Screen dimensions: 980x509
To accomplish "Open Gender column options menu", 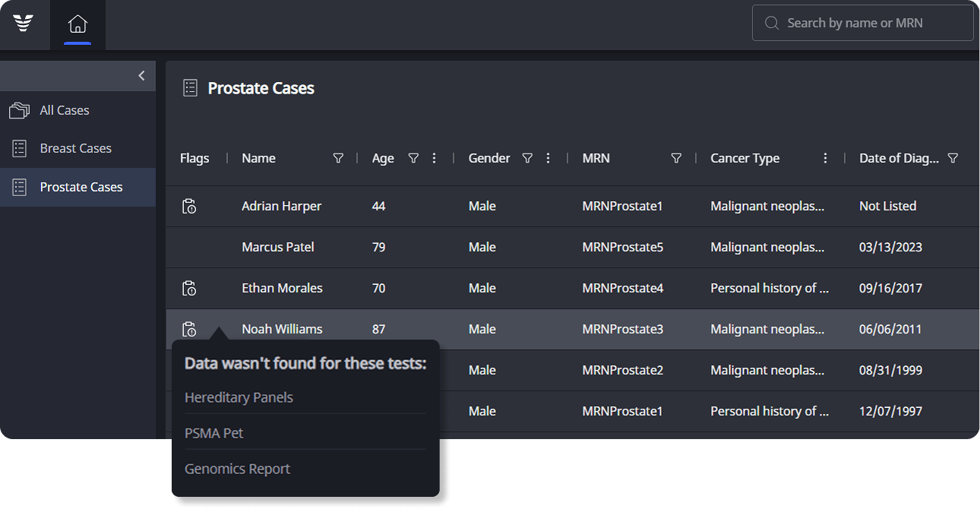I will tap(548, 158).
